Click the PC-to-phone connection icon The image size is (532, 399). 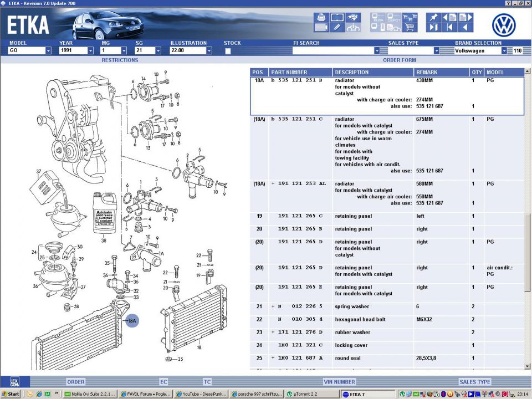[x=378, y=28]
